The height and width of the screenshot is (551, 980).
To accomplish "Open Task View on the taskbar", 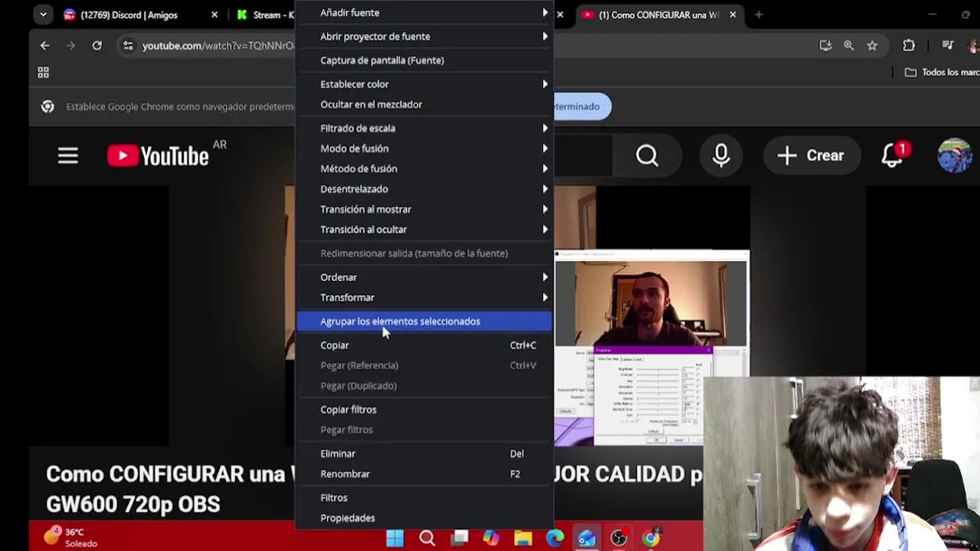I will coord(459,539).
